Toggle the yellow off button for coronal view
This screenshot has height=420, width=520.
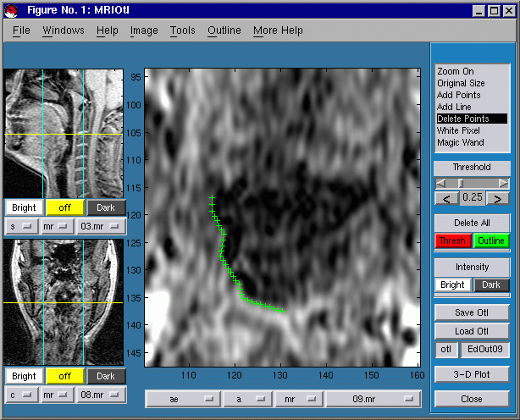click(x=65, y=376)
